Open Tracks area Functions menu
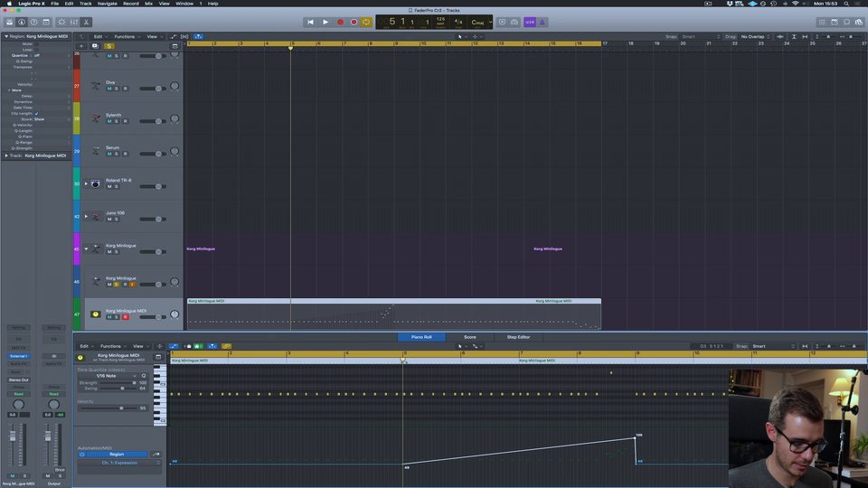This screenshot has height=488, width=868. pos(125,36)
